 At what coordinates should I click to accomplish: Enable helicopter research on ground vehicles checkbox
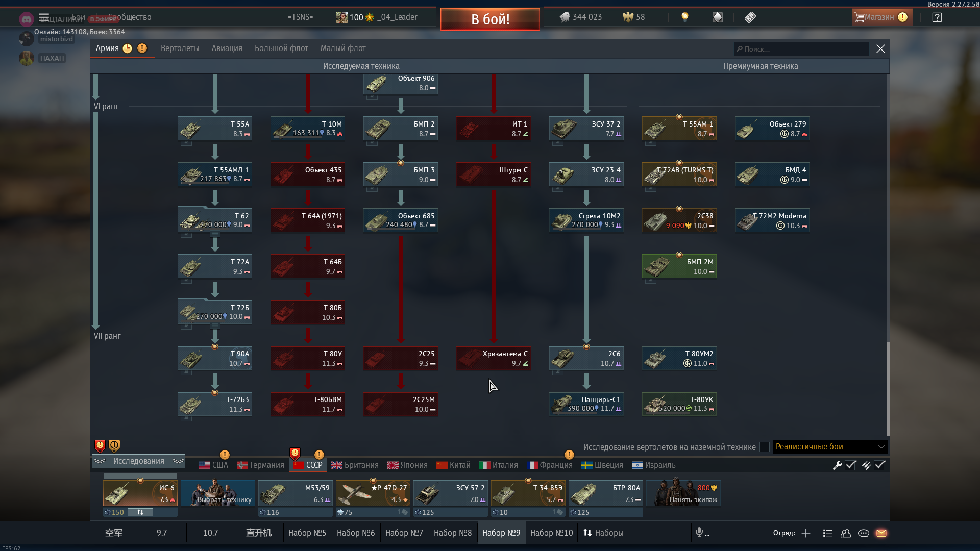pos(765,447)
